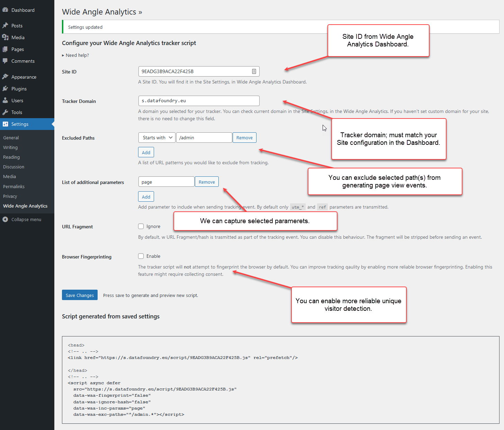
Task: Click the password manager icon in Site ID field
Action: (254, 71)
